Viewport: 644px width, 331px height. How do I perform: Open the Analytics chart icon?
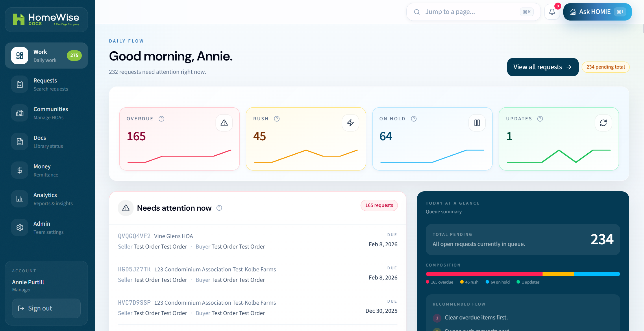20,199
